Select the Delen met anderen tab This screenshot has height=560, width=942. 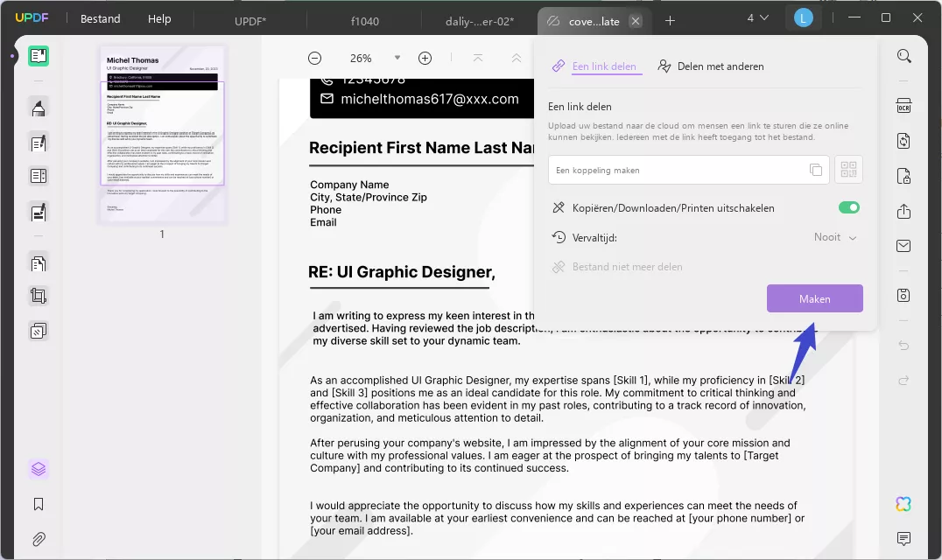tap(711, 66)
